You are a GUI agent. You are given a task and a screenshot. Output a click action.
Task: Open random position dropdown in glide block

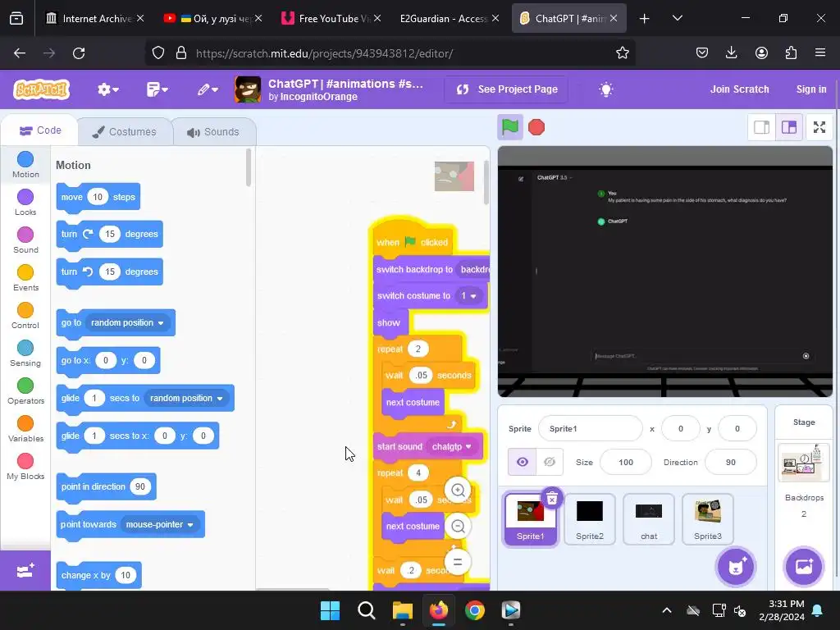point(186,398)
